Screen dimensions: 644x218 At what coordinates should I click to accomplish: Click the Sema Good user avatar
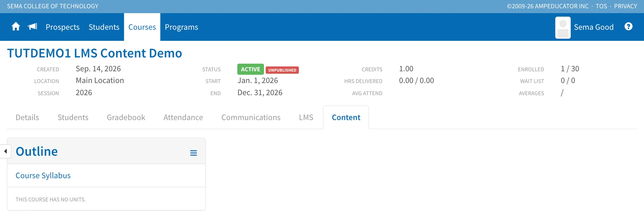pyautogui.click(x=563, y=28)
